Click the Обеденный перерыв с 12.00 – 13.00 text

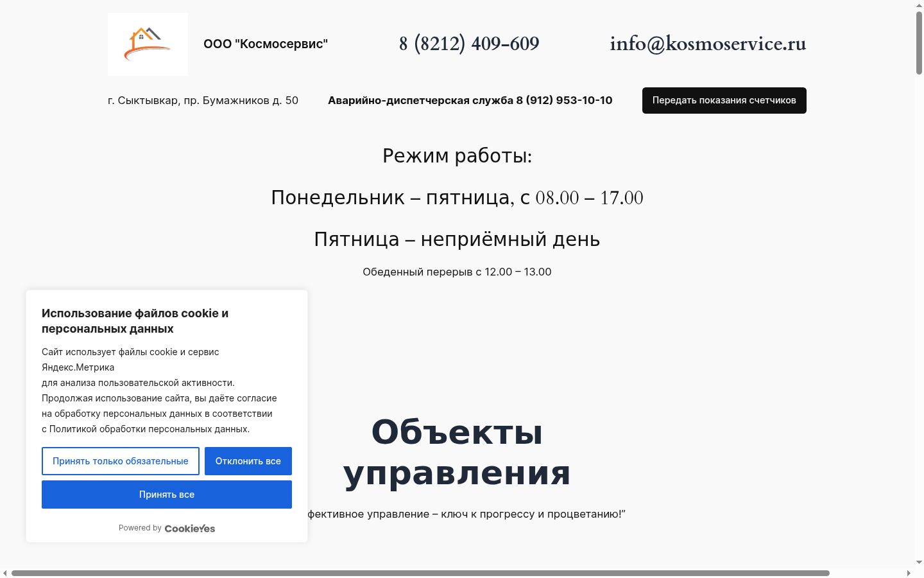pyautogui.click(x=457, y=272)
